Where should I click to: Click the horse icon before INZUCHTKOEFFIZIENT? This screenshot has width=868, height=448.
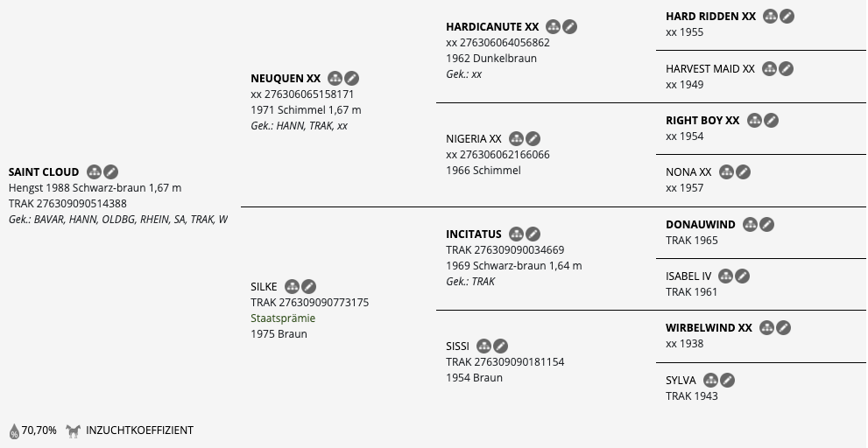point(73,430)
